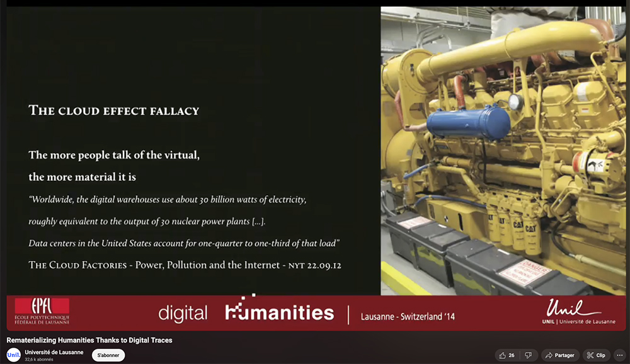Click The Cloud Factories citation line
This screenshot has height=364, width=630.
[x=185, y=265]
